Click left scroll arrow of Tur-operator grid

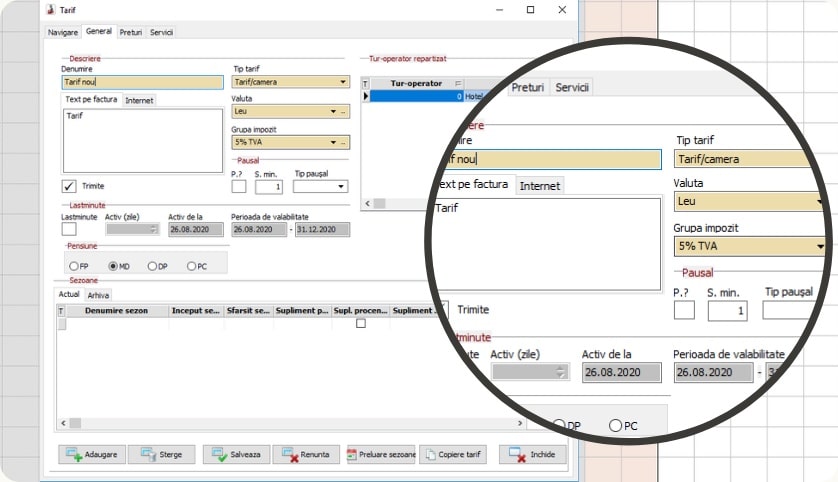(367, 204)
